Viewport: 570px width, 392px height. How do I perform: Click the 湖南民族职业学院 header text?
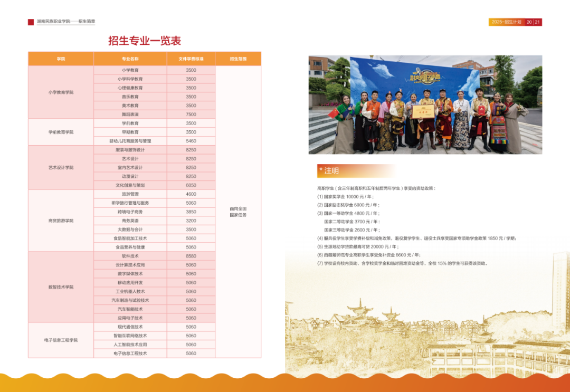53,22
